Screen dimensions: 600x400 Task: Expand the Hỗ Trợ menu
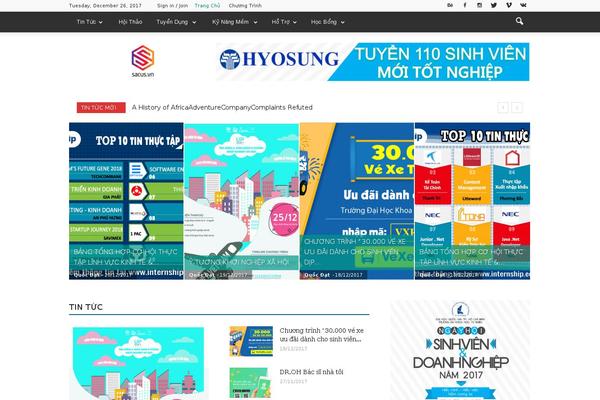coord(284,22)
